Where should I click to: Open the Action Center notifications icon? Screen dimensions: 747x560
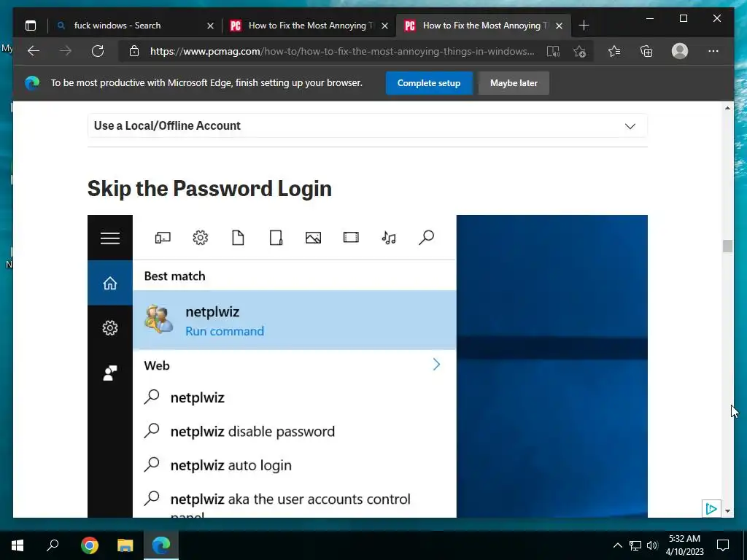point(723,545)
